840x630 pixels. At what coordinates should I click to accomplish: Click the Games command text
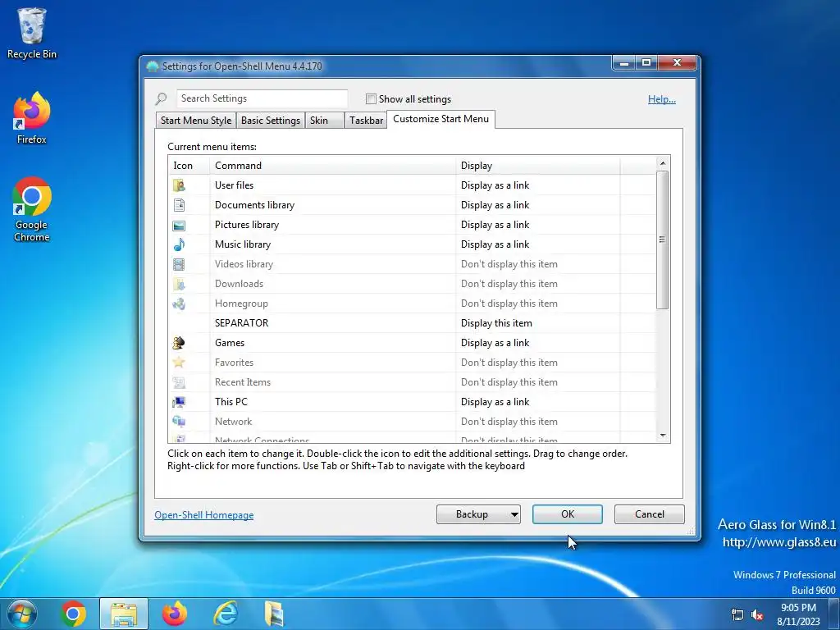tap(230, 343)
